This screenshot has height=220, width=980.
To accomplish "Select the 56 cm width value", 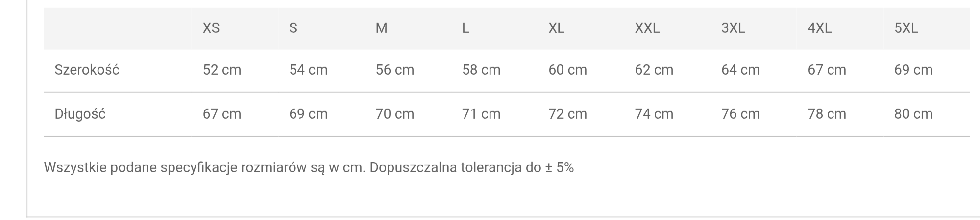I will 394,70.
